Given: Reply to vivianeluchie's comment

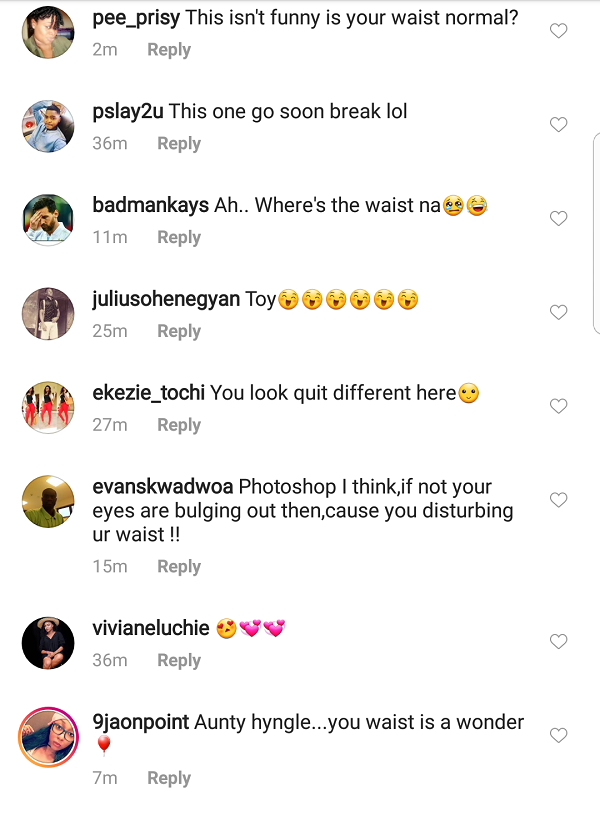Looking at the screenshot, I should (x=178, y=660).
